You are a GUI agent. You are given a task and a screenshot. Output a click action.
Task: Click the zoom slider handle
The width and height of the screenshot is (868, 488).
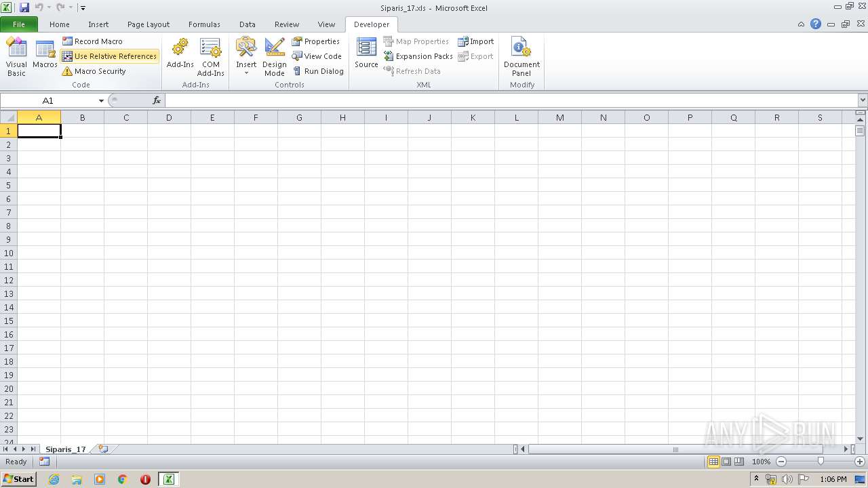coord(821,462)
